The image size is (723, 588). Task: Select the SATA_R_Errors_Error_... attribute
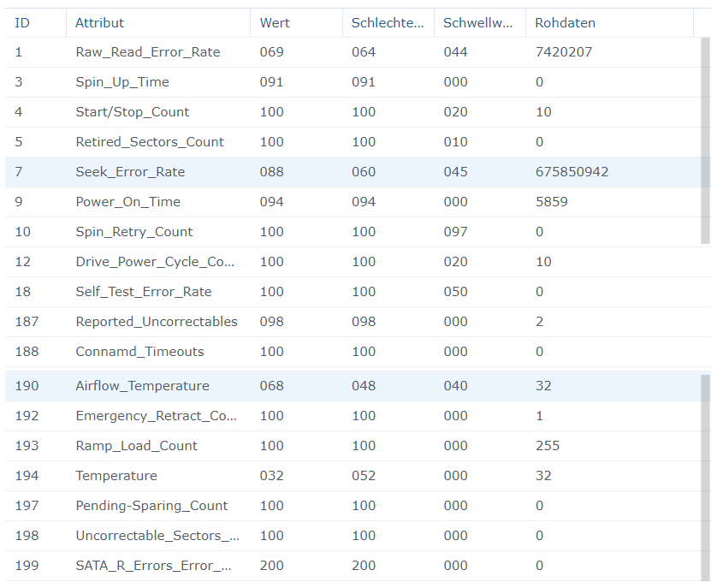point(153,566)
